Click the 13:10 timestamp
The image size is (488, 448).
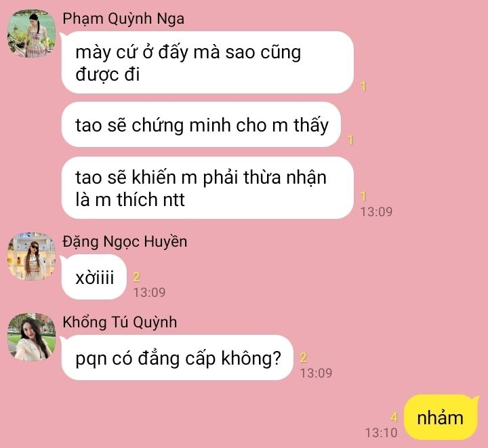tap(381, 433)
